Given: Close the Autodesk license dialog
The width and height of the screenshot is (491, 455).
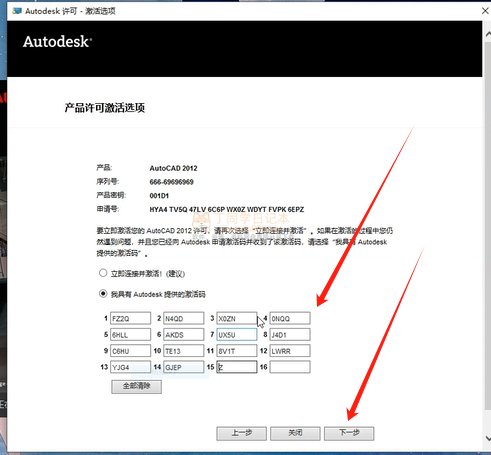Looking at the screenshot, I should click(x=485, y=11).
